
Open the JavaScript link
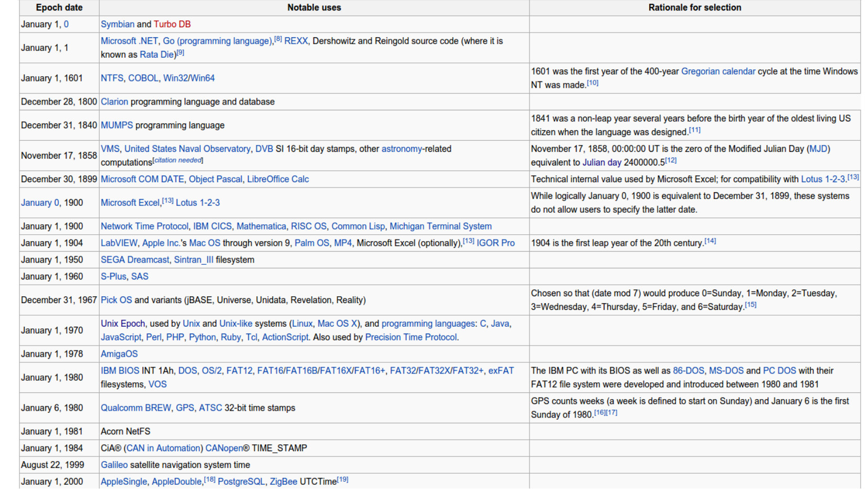coord(121,338)
